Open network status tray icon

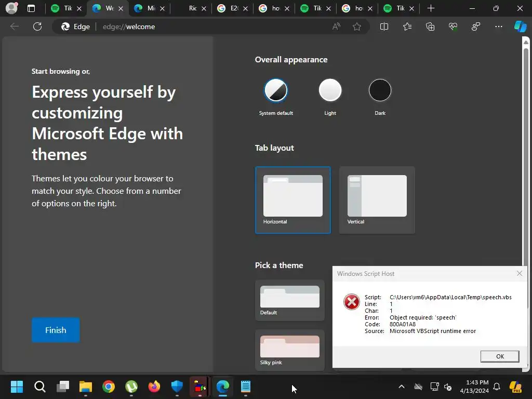pyautogui.click(x=434, y=387)
